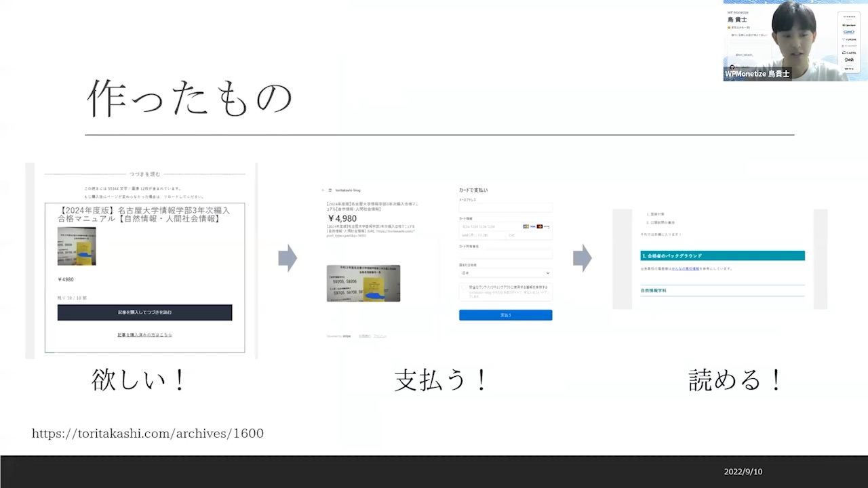The image size is (868, 488).
Task: Click the dark purchase article button
Action: [x=144, y=312]
